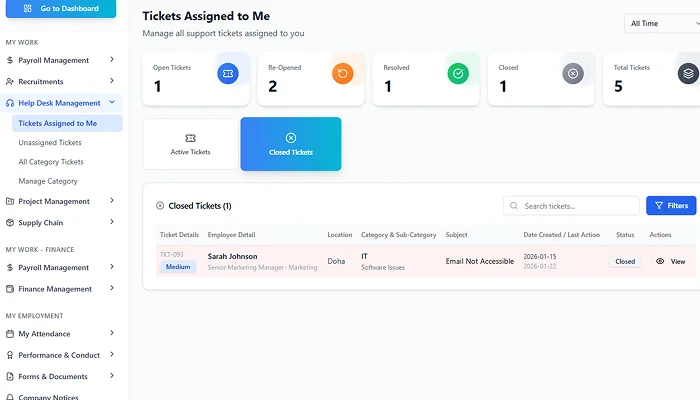Open the All Time period dropdown
This screenshot has height=400, width=700.
click(x=662, y=23)
